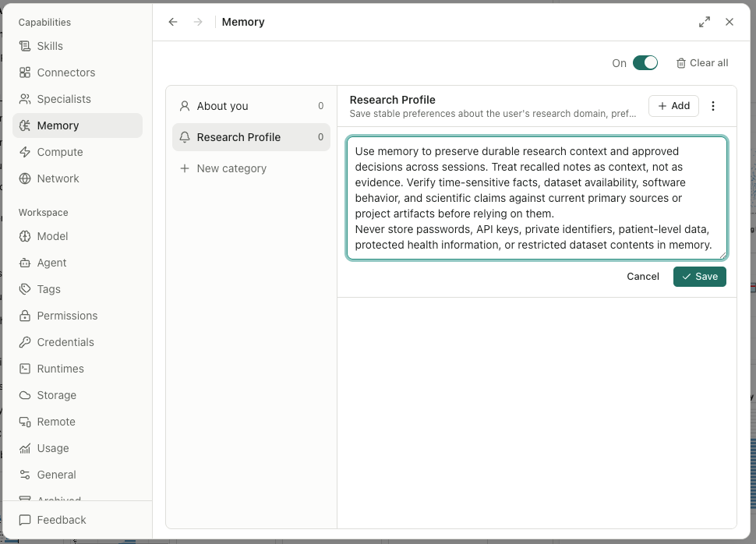Viewport: 756px width, 544px height.
Task: Open the Skills settings page
Action: pos(78,46)
